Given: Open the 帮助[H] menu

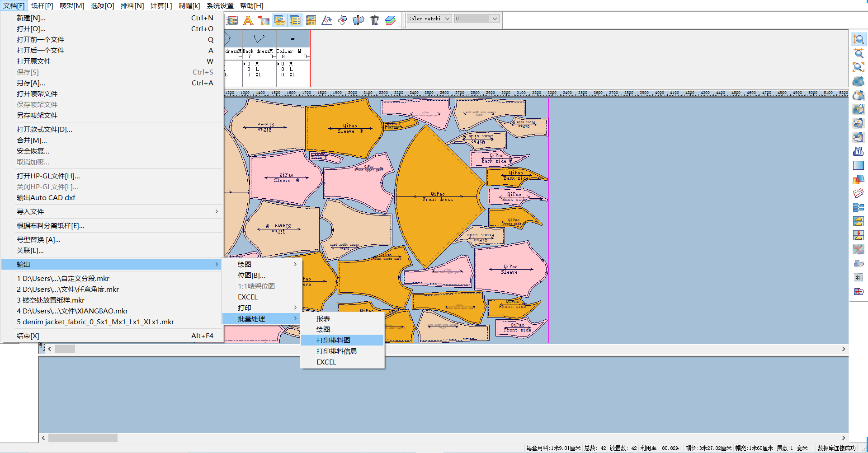Looking at the screenshot, I should 251,5.
